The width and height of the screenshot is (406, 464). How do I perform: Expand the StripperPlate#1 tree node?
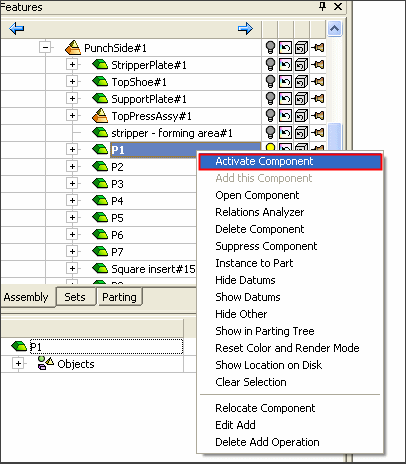point(72,65)
